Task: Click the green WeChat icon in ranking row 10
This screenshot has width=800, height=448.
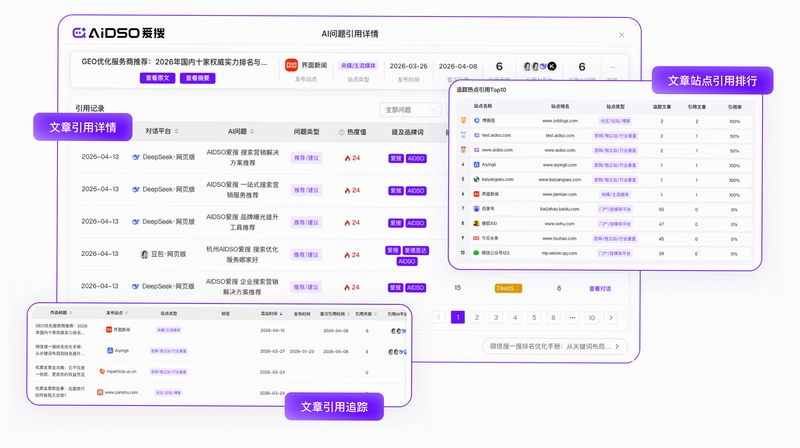Action: (x=477, y=253)
